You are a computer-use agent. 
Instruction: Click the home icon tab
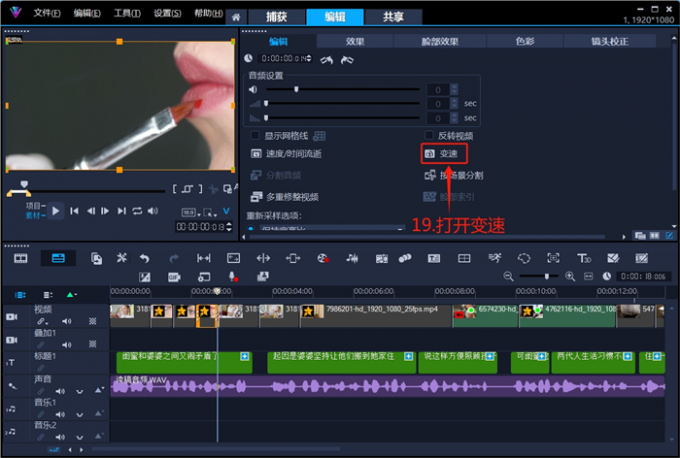(x=236, y=17)
